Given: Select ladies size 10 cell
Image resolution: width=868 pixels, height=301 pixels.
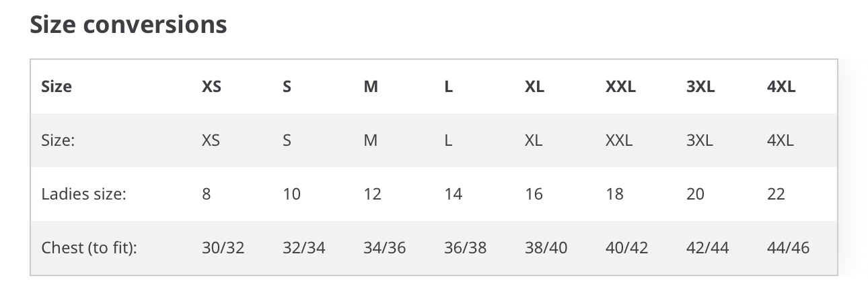Looking at the screenshot, I should 291,194.
